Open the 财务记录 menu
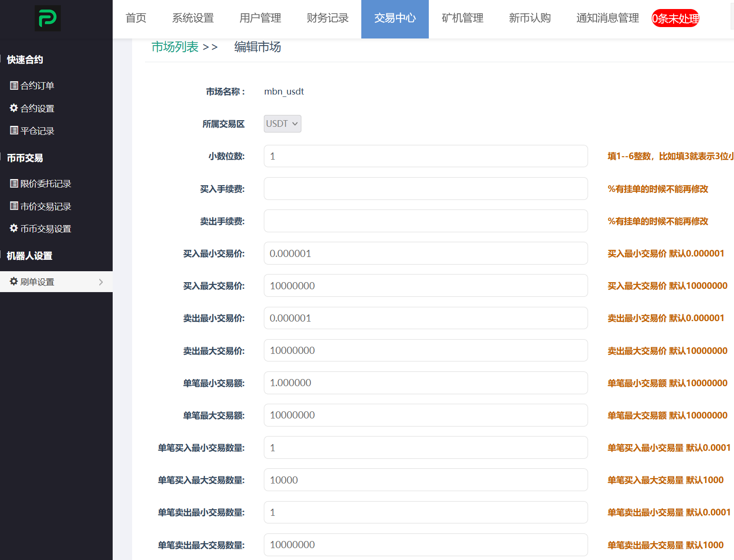The image size is (734, 560). pos(328,18)
